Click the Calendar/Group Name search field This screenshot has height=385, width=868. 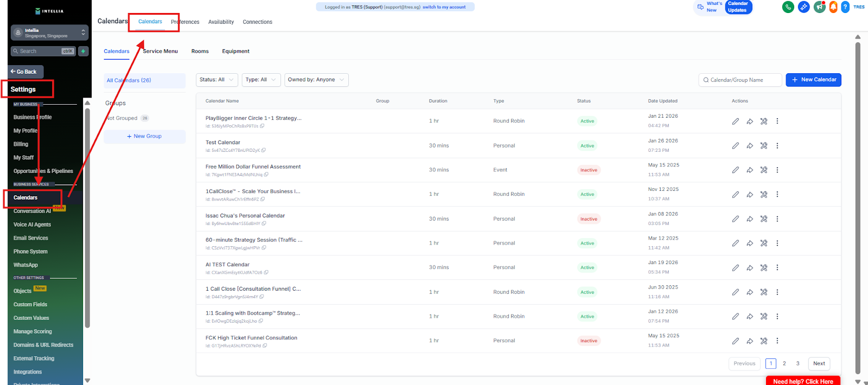[740, 80]
